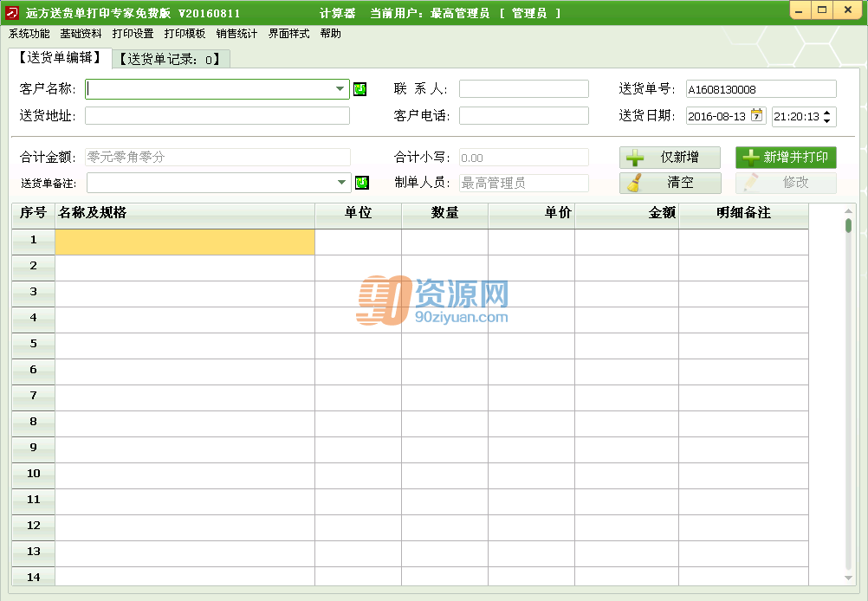Select row header 10
Screen dimensions: 868x601
33,475
